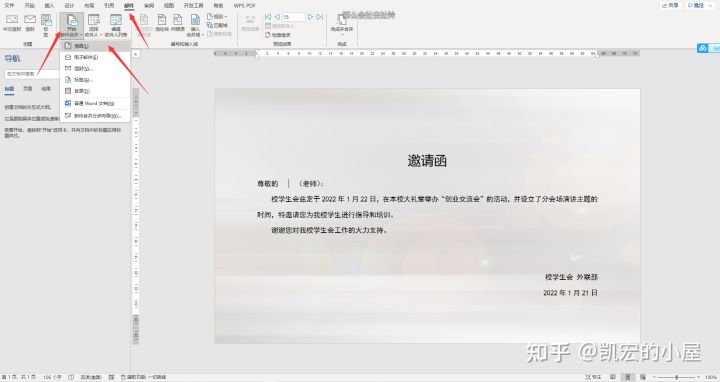Switch to the Help ribbon tab
The width and height of the screenshot is (720, 382).
[218, 6]
